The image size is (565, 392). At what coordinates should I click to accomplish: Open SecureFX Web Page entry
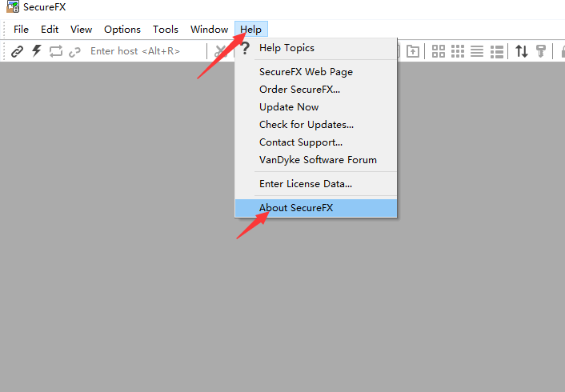pyautogui.click(x=306, y=72)
